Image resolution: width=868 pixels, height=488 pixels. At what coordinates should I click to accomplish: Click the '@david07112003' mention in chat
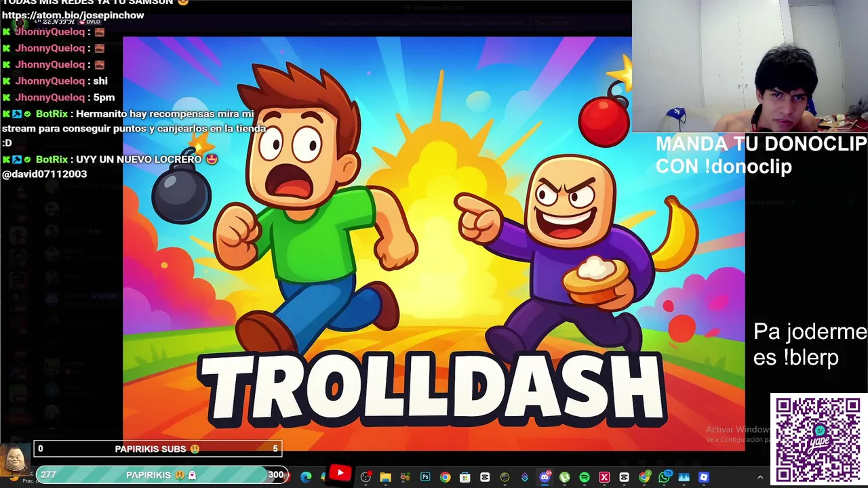click(44, 174)
